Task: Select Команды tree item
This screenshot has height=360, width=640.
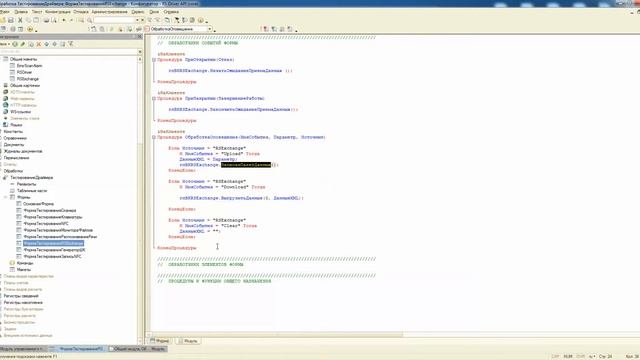Action: click(25, 263)
